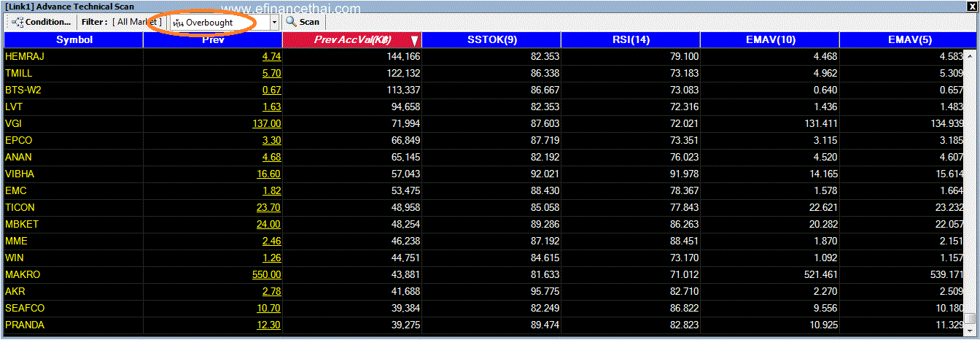Select the EMC symbol
The image size is (980, 340).
tap(16, 190)
